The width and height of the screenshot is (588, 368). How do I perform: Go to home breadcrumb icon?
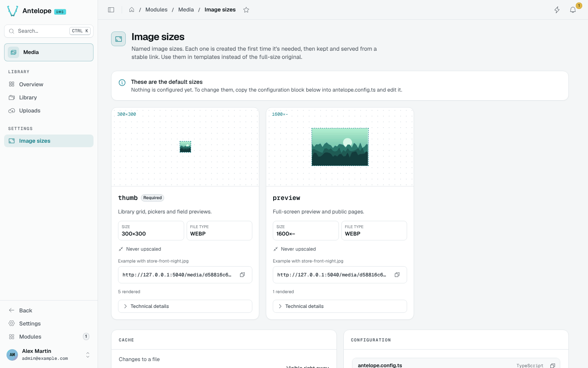pos(131,10)
